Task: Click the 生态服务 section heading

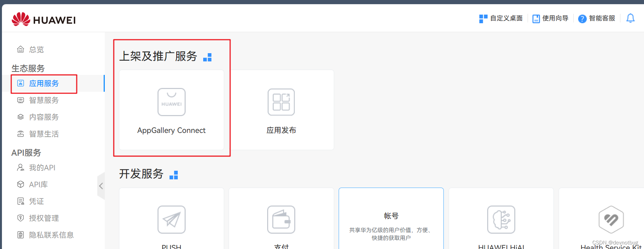Action: tap(28, 68)
